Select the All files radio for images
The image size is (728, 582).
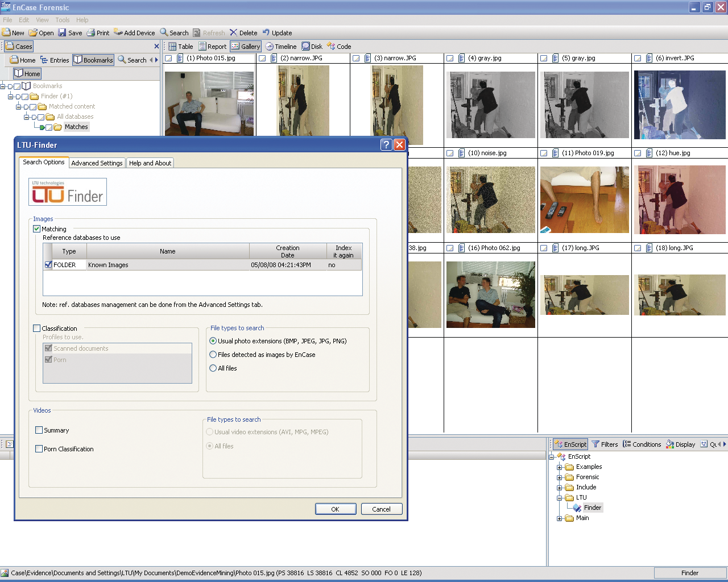click(x=213, y=368)
